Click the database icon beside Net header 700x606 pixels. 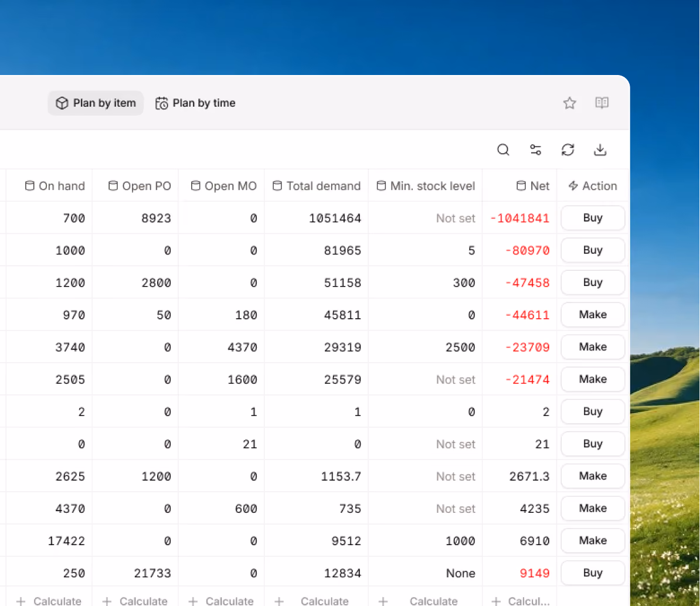click(x=521, y=186)
